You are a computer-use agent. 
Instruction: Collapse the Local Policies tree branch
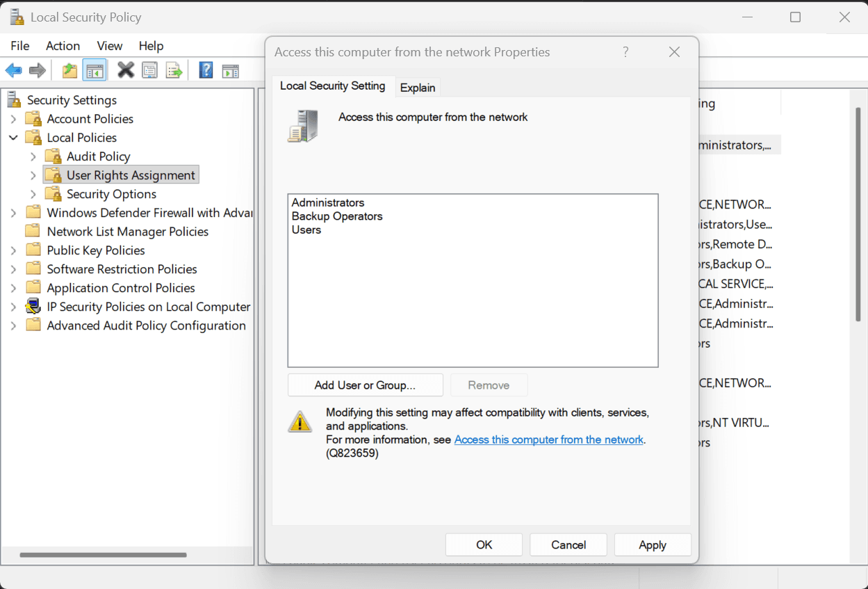coord(13,137)
